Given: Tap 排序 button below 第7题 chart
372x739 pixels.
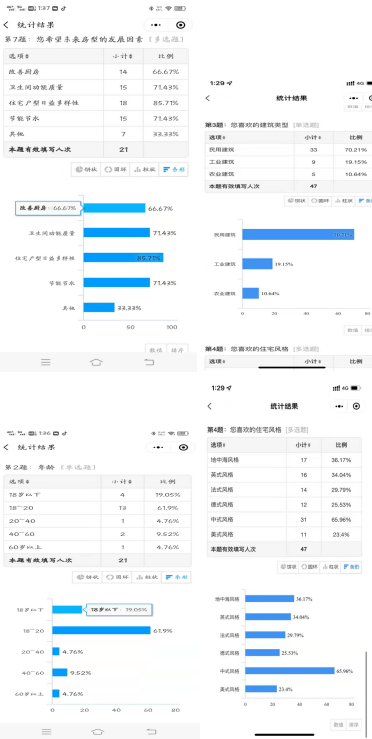Looking at the screenshot, I should pyautogui.click(x=179, y=350).
